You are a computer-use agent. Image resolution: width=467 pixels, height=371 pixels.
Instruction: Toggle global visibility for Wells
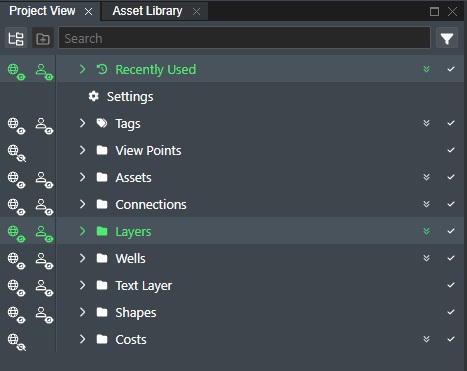click(x=16, y=261)
